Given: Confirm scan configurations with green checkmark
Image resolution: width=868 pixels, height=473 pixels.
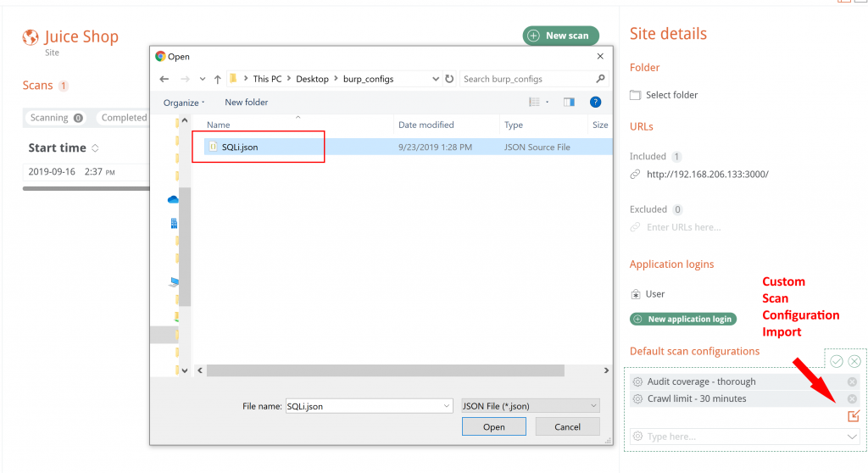Looking at the screenshot, I should (x=837, y=361).
